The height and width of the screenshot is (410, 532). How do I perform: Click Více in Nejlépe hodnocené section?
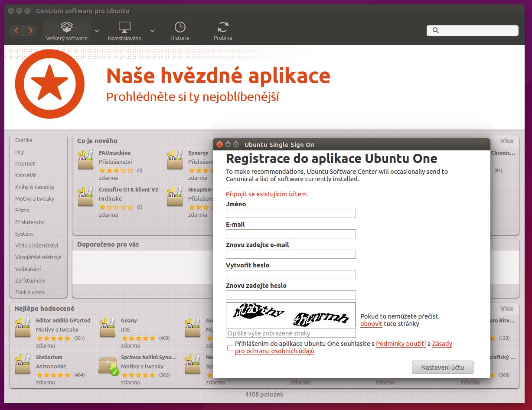click(507, 309)
